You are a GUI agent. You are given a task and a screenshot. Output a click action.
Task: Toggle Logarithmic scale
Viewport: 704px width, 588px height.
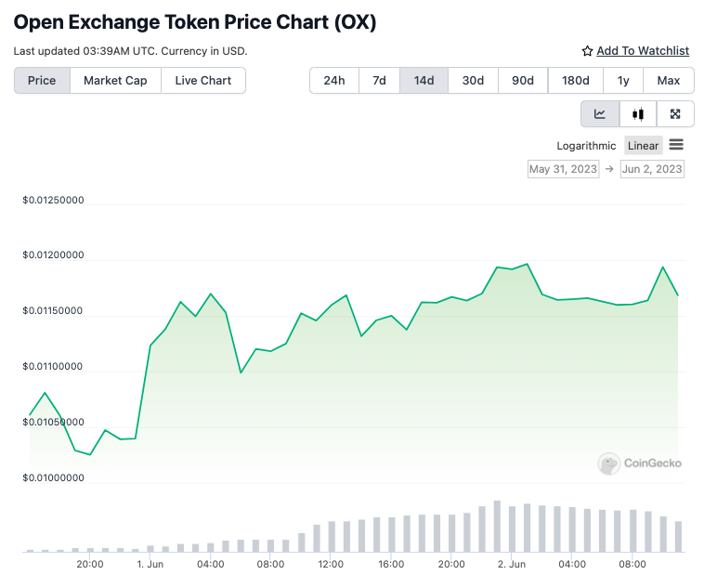(x=586, y=146)
